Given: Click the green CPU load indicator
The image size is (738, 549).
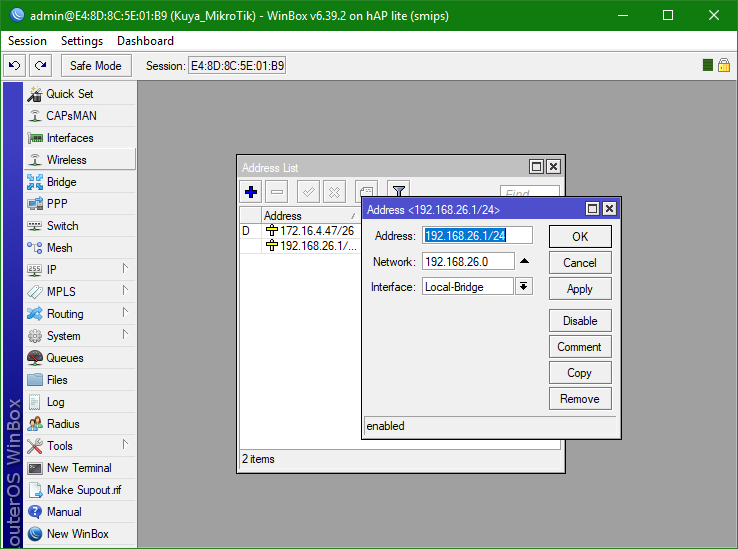Looking at the screenshot, I should pos(707,65).
